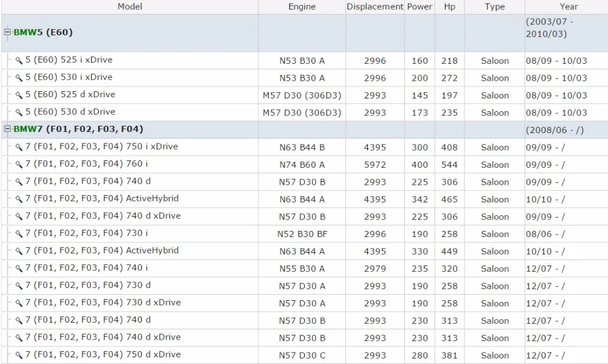
Task: Click the magnifier icon on the 313 hp 740 d xDrive row
Action: (x=19, y=338)
